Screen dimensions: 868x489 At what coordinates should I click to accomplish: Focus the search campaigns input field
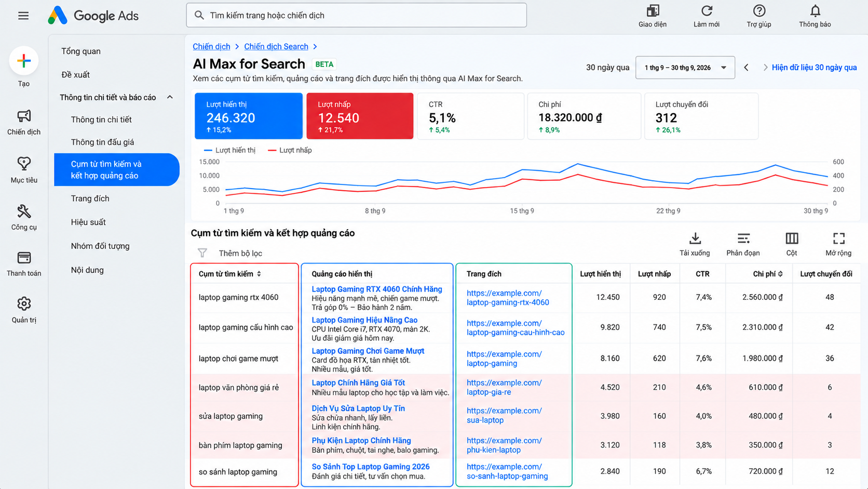[356, 16]
